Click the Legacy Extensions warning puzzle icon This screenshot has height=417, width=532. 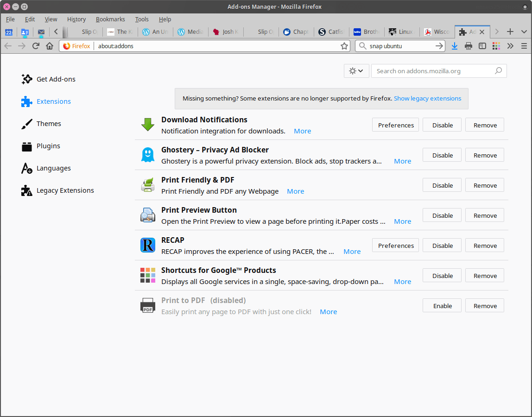pyautogui.click(x=26, y=191)
